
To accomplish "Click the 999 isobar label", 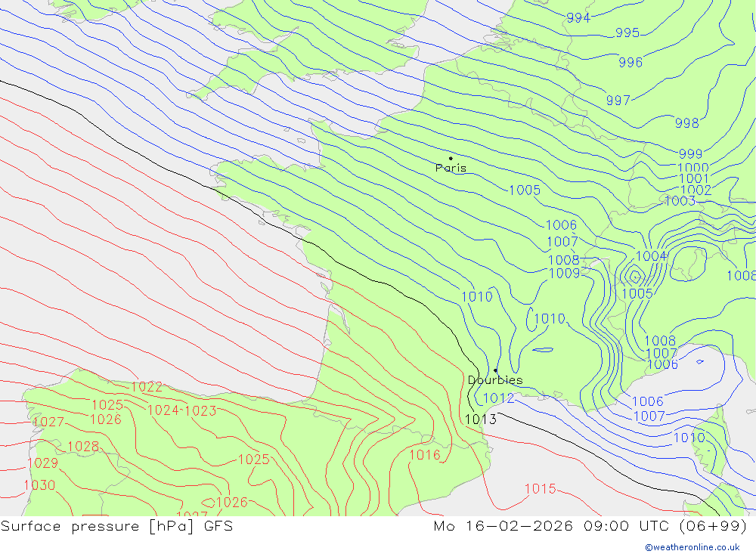I will [x=691, y=154].
